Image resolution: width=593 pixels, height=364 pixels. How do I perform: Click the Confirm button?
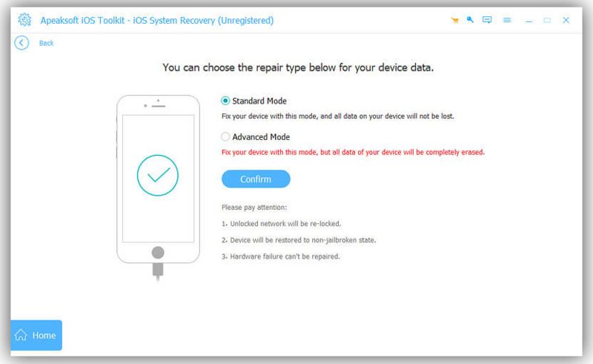(256, 179)
